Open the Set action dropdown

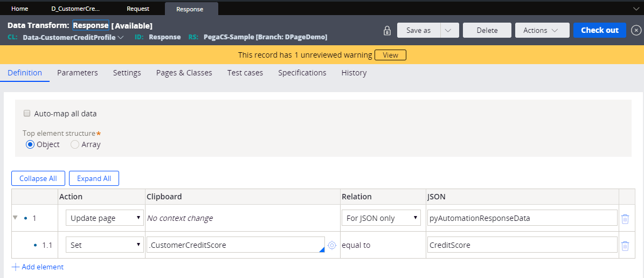(x=105, y=245)
